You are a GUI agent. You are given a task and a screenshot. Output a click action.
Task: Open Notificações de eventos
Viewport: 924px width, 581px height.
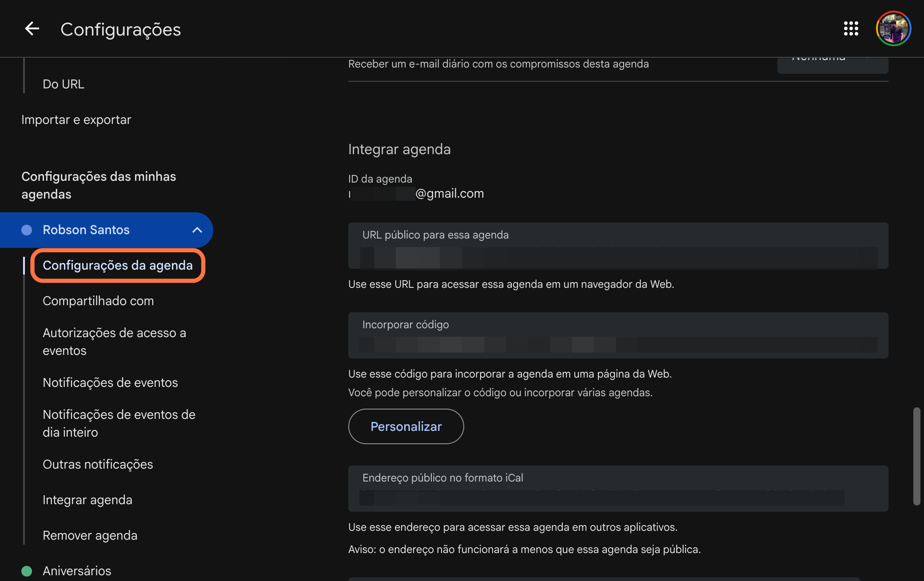110,382
